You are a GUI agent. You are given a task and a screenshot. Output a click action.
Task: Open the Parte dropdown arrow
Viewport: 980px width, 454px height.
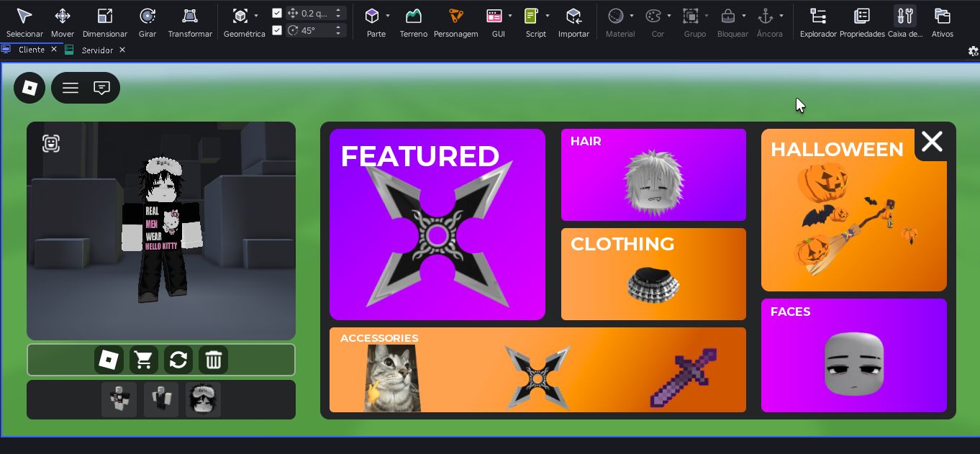point(388,16)
